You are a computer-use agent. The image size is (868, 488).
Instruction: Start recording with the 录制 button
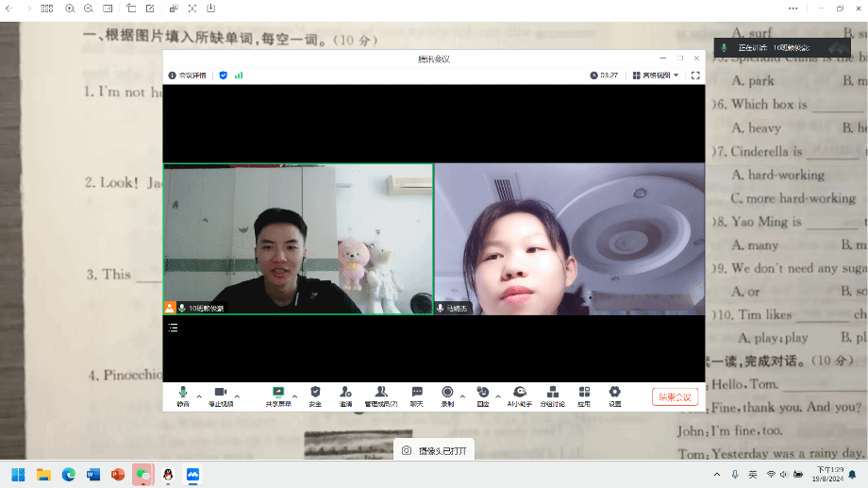pos(447,395)
